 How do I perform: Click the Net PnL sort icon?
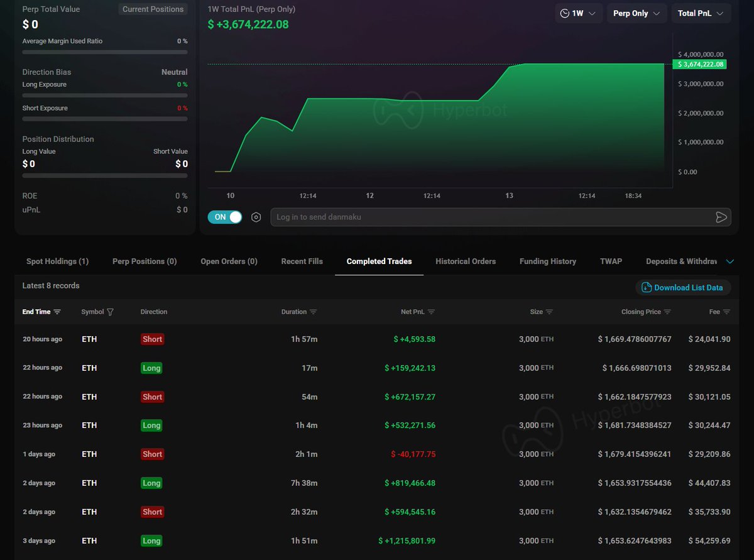point(431,312)
